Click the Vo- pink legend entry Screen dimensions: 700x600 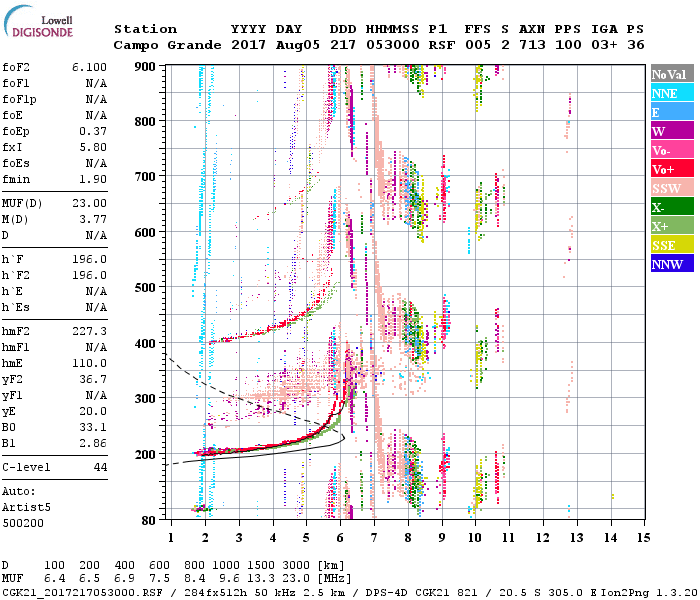pyautogui.click(x=671, y=150)
